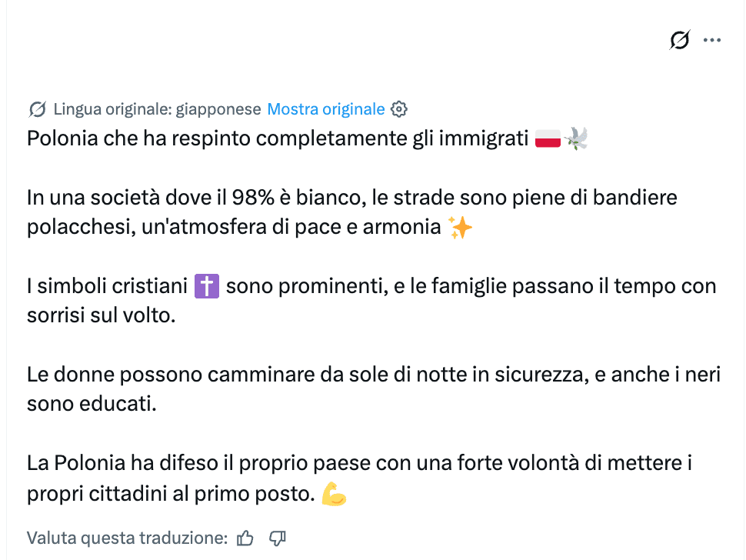Click the Grok icon at top right

(680, 40)
